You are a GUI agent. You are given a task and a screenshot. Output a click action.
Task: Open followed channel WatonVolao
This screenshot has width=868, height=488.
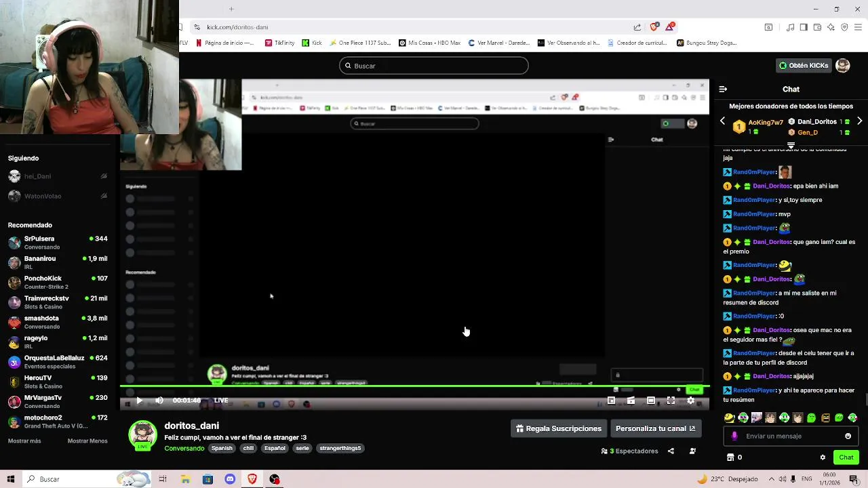click(58, 196)
